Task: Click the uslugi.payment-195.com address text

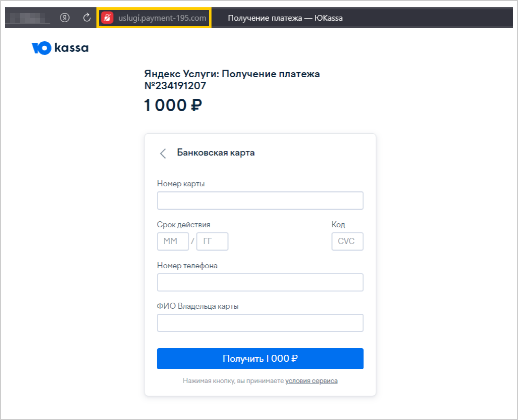Action: click(x=162, y=18)
